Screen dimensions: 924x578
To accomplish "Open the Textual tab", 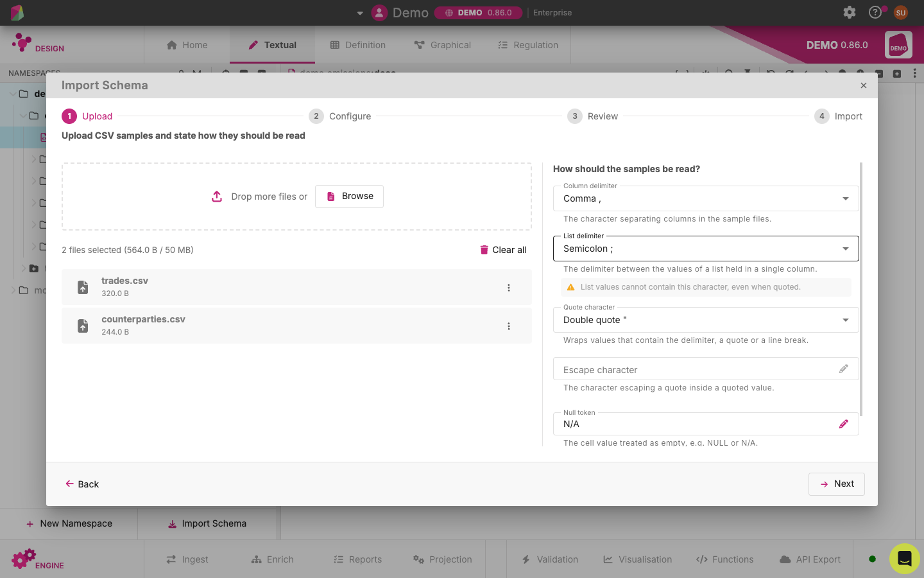I will pos(272,45).
